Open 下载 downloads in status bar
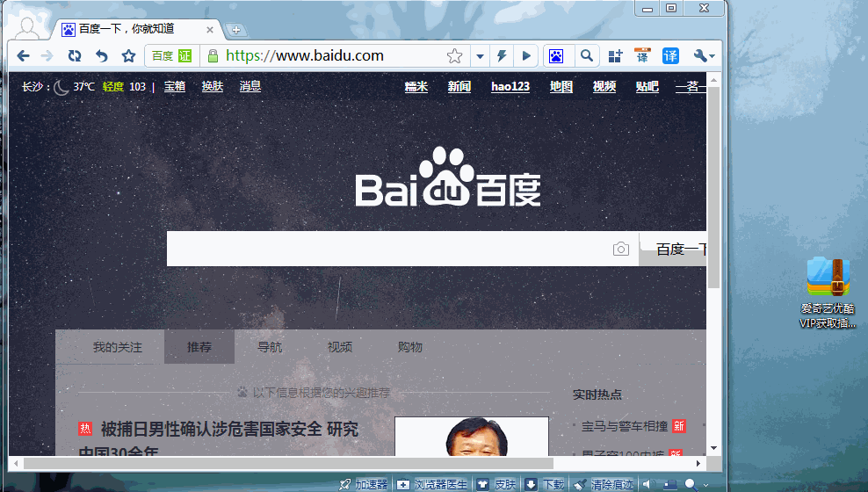This screenshot has width=868, height=492. [x=545, y=485]
